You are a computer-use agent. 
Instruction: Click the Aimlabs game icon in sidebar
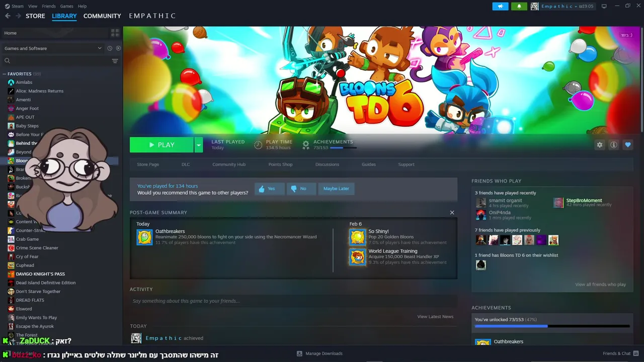click(11, 82)
